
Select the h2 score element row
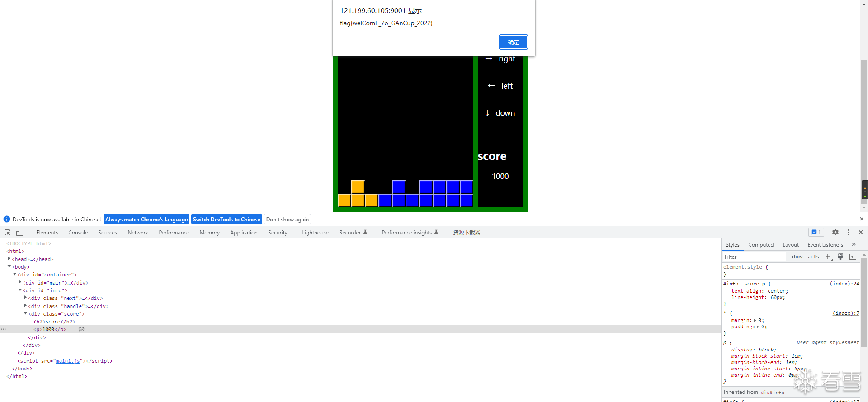click(360, 322)
